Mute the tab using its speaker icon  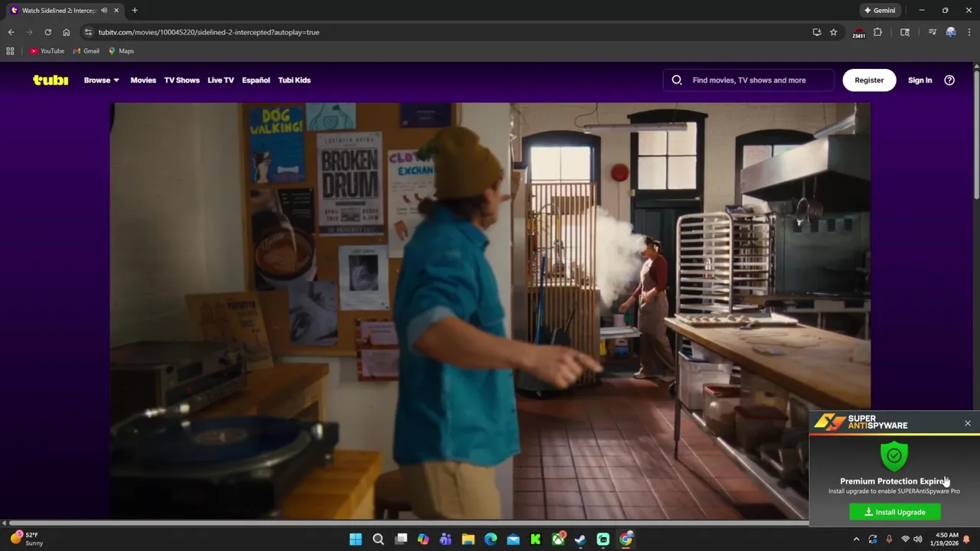click(x=104, y=11)
